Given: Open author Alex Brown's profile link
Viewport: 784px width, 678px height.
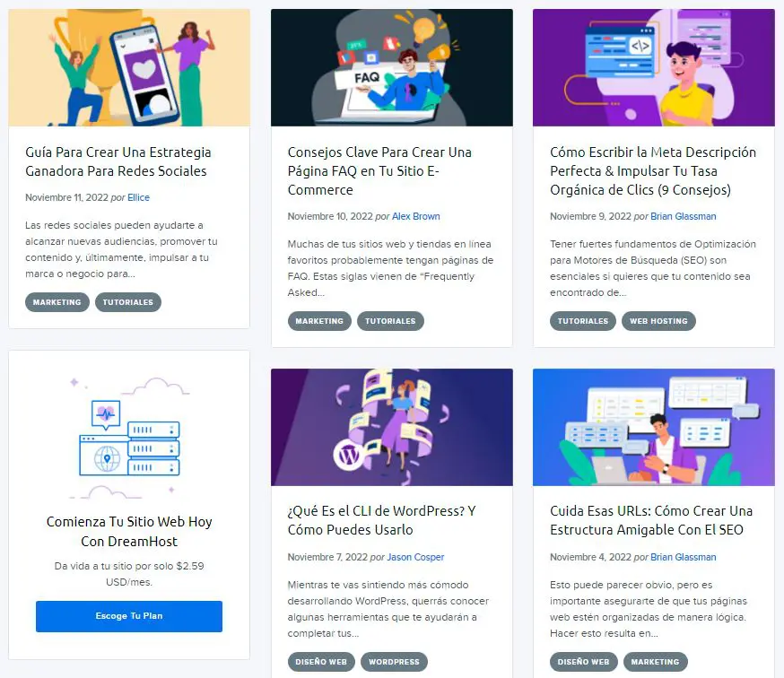Looking at the screenshot, I should tap(416, 216).
